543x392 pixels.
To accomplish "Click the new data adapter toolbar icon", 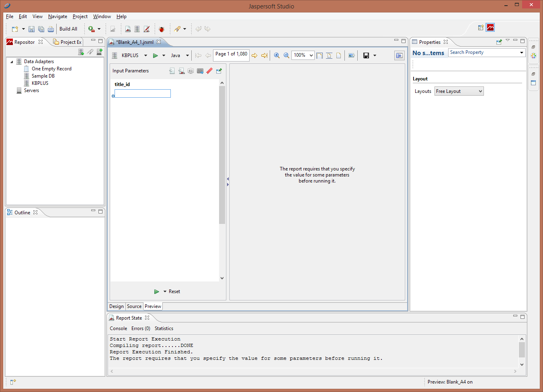I will [137, 29].
